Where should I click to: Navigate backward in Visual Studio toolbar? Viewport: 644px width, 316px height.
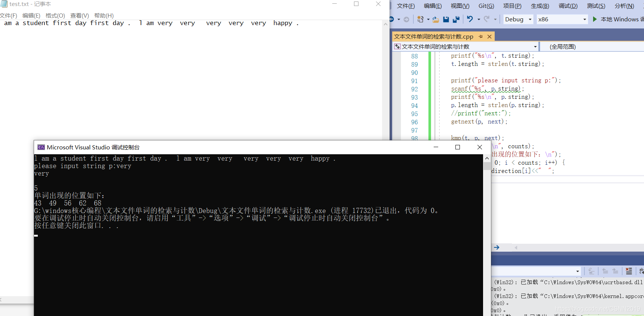[392, 19]
